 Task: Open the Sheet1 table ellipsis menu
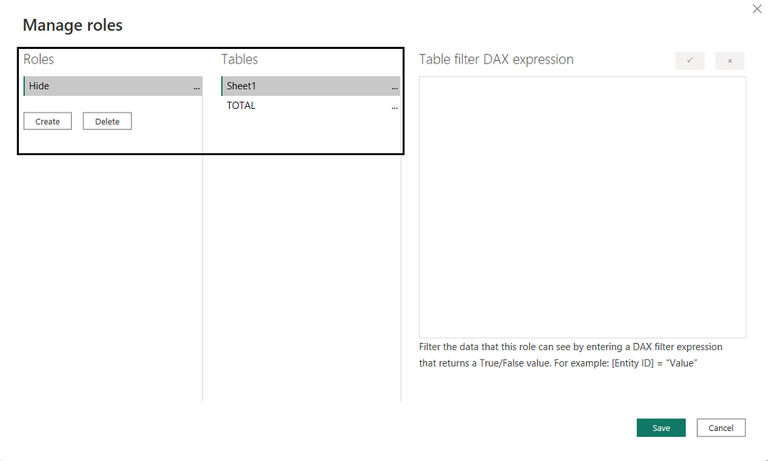pyautogui.click(x=394, y=88)
